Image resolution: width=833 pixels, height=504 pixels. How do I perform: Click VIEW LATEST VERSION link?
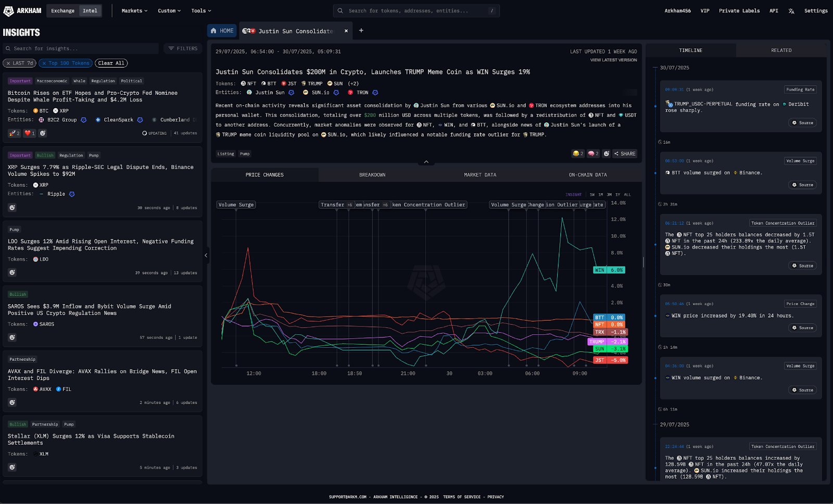[x=613, y=60]
